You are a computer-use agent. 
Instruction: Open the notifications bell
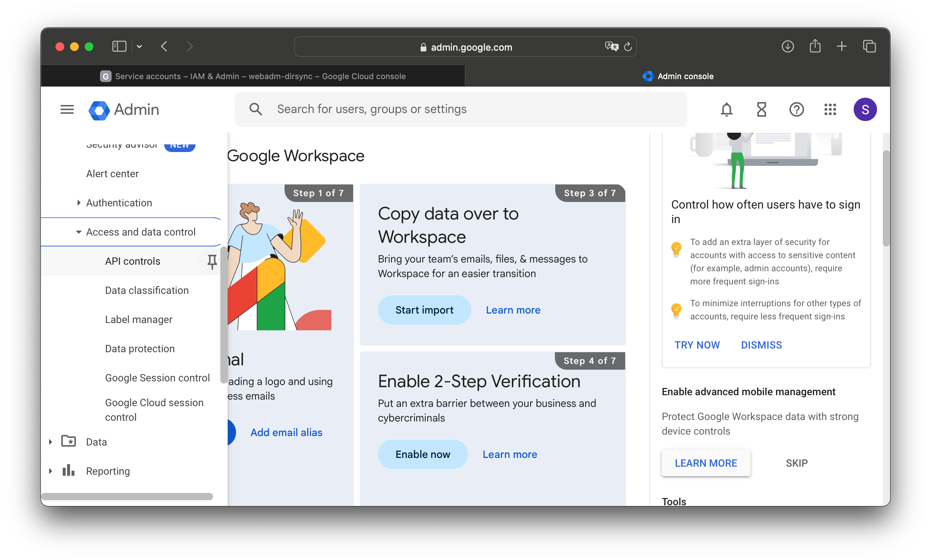click(x=726, y=109)
